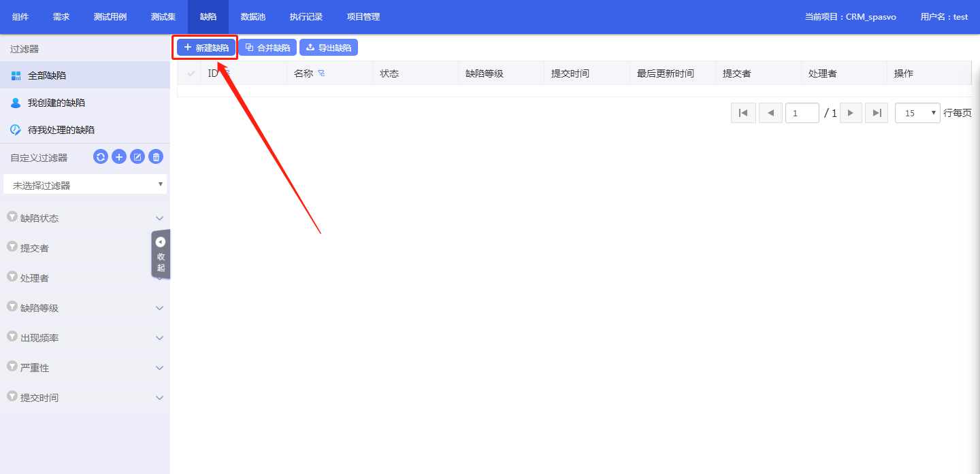Viewport: 980px width, 474px height.
Task: Click the next page arrow
Action: tap(851, 113)
